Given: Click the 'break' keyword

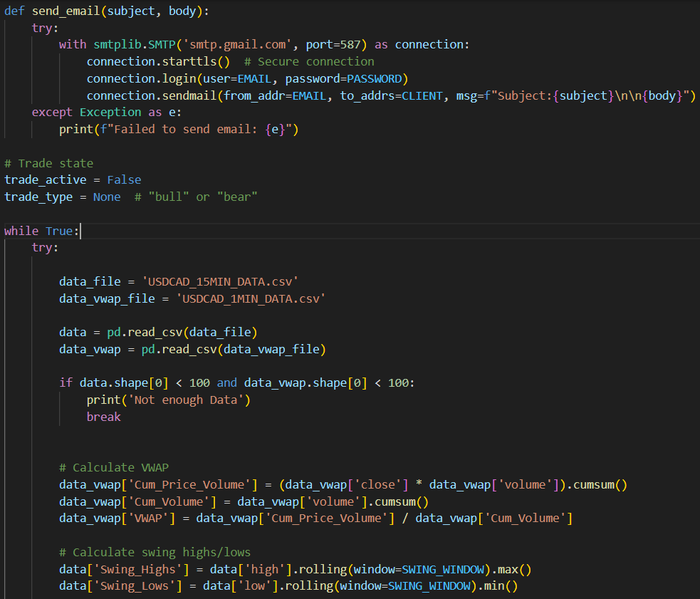Looking at the screenshot, I should point(103,417).
